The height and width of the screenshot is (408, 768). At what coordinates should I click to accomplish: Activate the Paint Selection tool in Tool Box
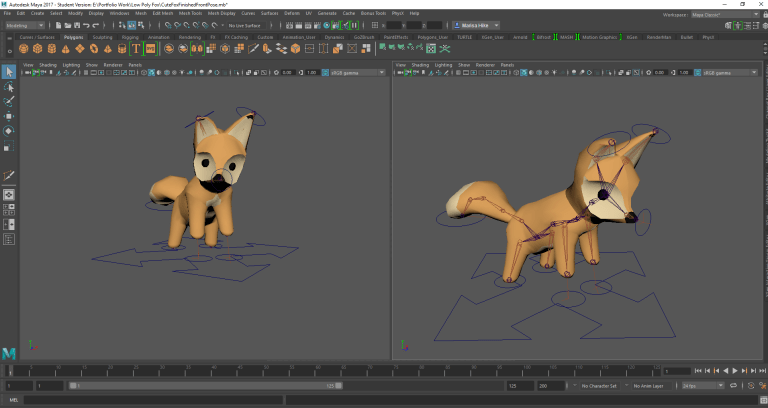tap(8, 101)
